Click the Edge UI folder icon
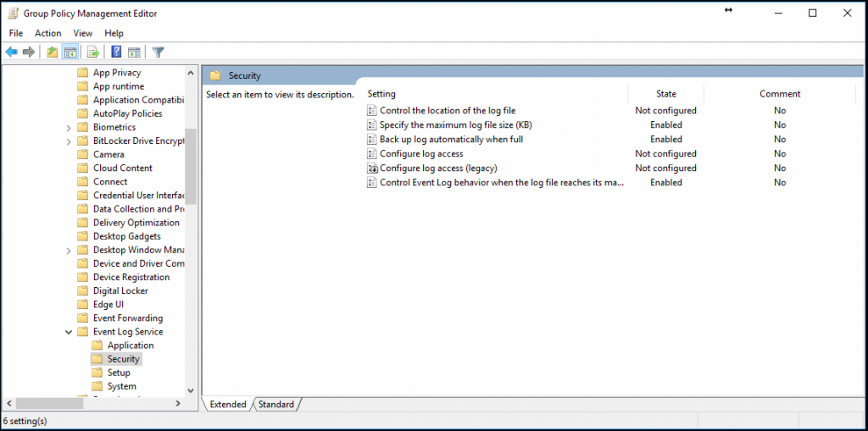 pyautogui.click(x=82, y=304)
